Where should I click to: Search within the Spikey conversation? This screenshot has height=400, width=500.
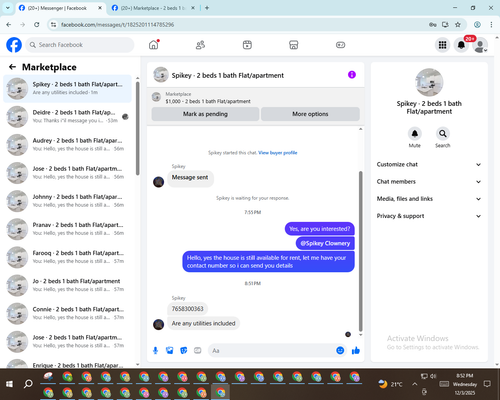(443, 134)
